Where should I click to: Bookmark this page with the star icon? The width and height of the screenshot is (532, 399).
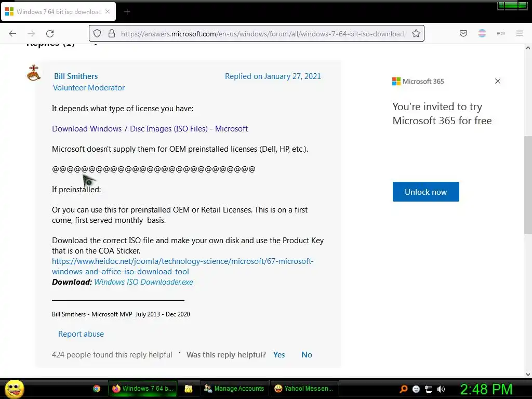coord(416,33)
